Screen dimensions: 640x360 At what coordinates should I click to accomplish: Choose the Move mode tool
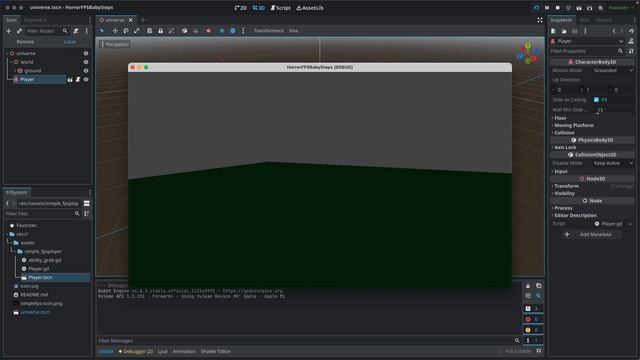115,31
